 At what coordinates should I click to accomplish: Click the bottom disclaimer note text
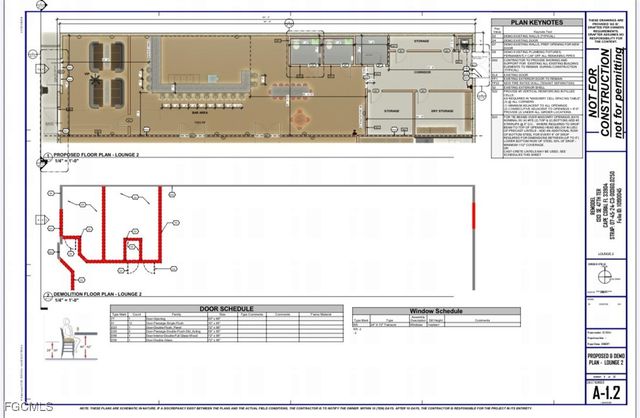coord(320,409)
